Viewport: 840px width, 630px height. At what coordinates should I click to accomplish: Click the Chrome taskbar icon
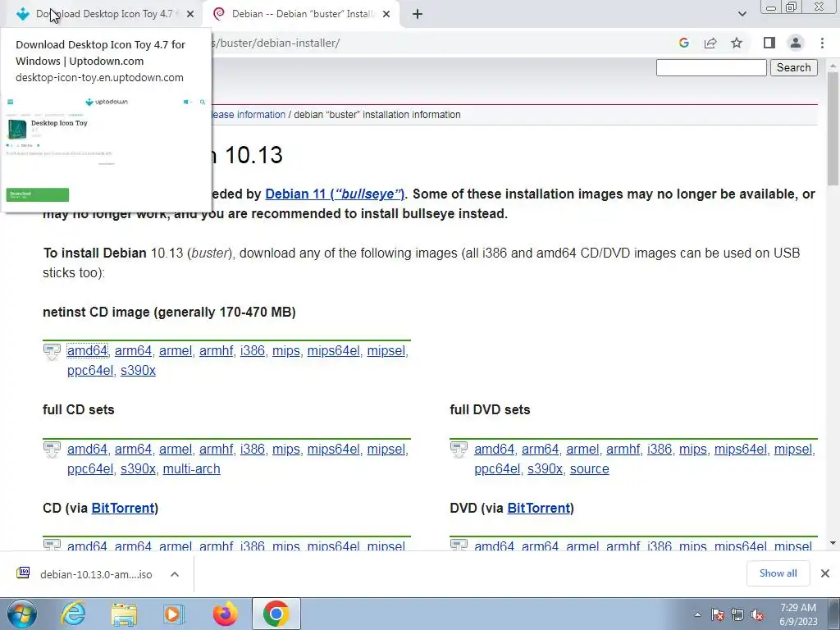[x=276, y=614]
